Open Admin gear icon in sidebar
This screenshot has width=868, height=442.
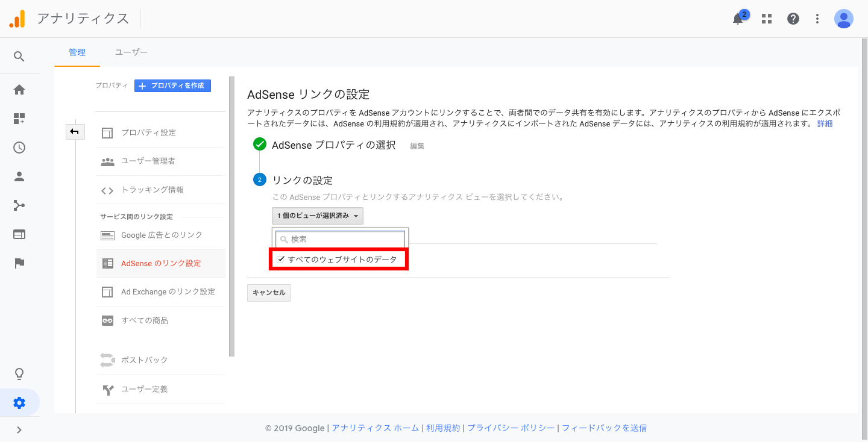pos(19,403)
